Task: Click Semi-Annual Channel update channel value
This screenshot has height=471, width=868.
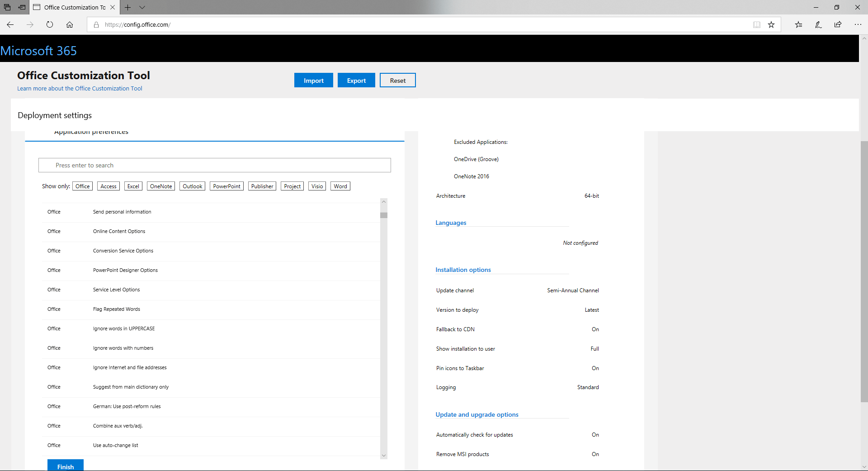Action: [x=573, y=290]
